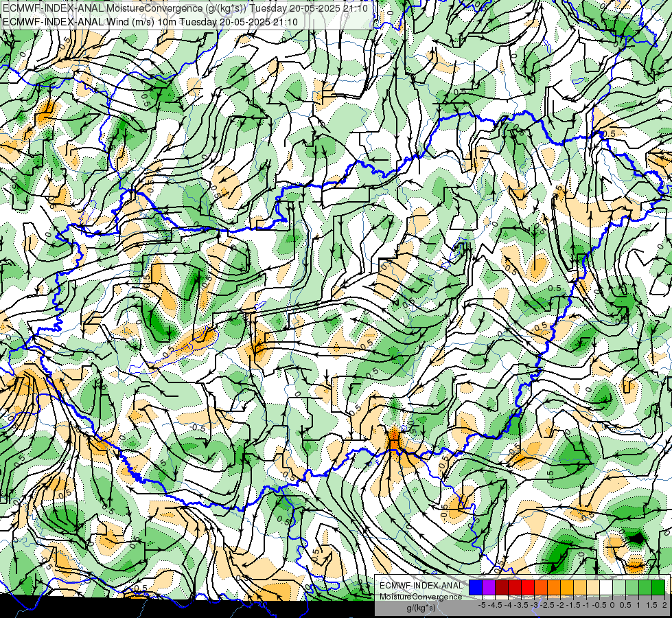This screenshot has width=672, height=618.
Task: Click the blue legend swatch below -5
Action: coord(476,587)
